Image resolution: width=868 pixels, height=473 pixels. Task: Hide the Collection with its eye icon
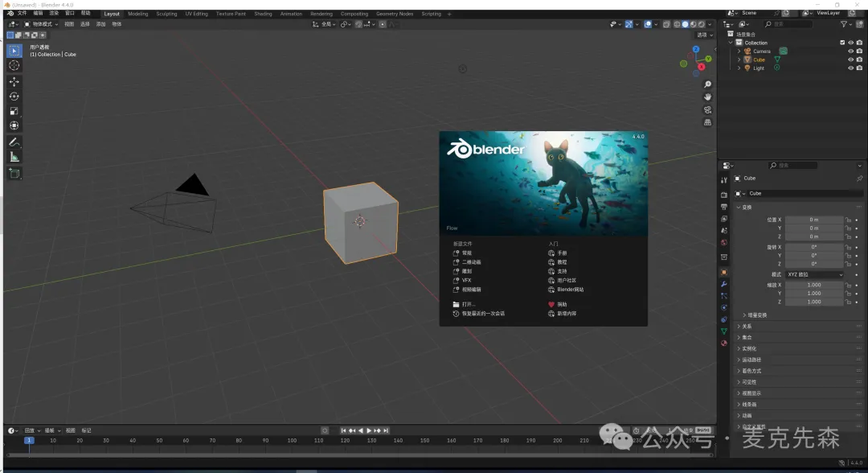pos(851,43)
